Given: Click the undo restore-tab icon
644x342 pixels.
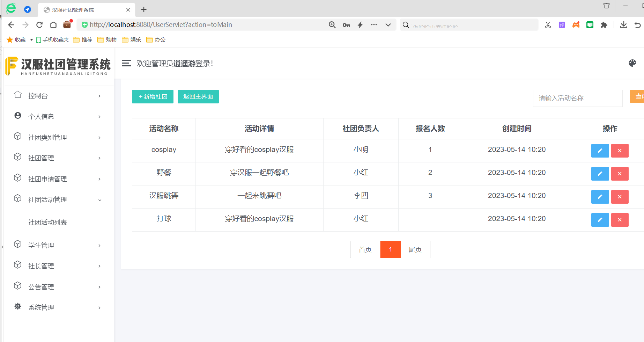Looking at the screenshot, I should click(x=638, y=25).
